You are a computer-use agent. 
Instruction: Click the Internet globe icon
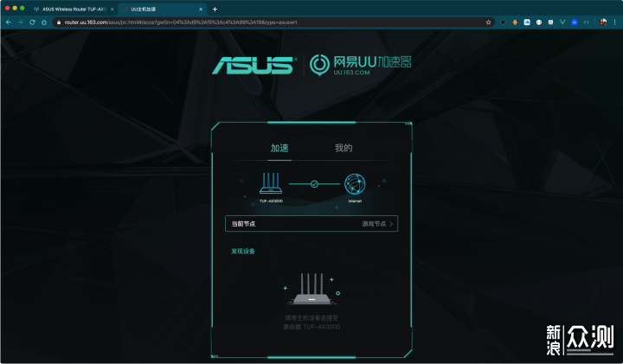[x=355, y=184]
